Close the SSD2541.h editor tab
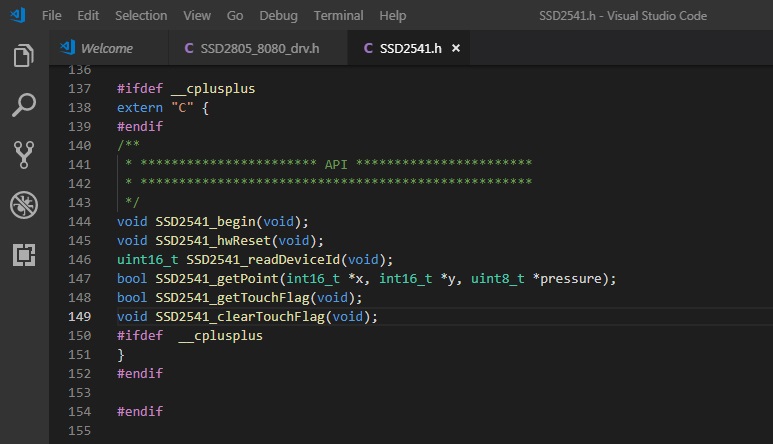The width and height of the screenshot is (773, 444). pyautogui.click(x=457, y=48)
